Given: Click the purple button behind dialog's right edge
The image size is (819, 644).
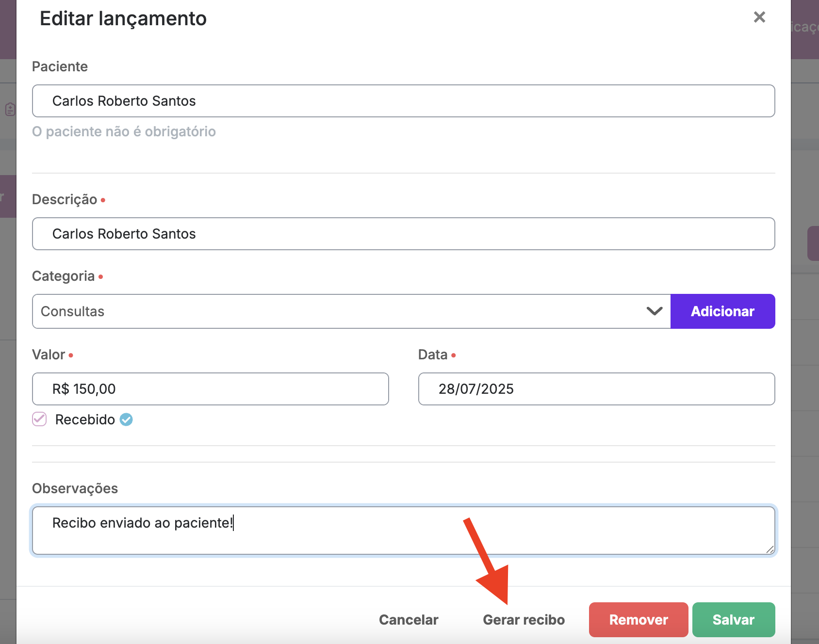Looking at the screenshot, I should tap(813, 243).
